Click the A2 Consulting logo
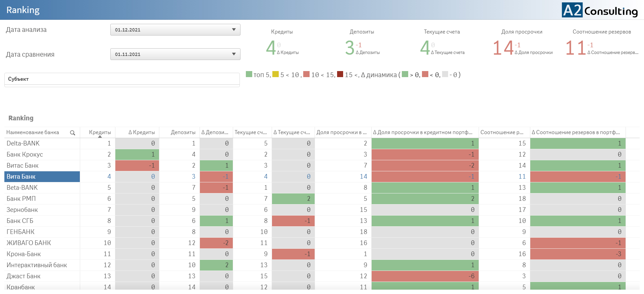The width and height of the screenshot is (644, 294). (x=600, y=10)
